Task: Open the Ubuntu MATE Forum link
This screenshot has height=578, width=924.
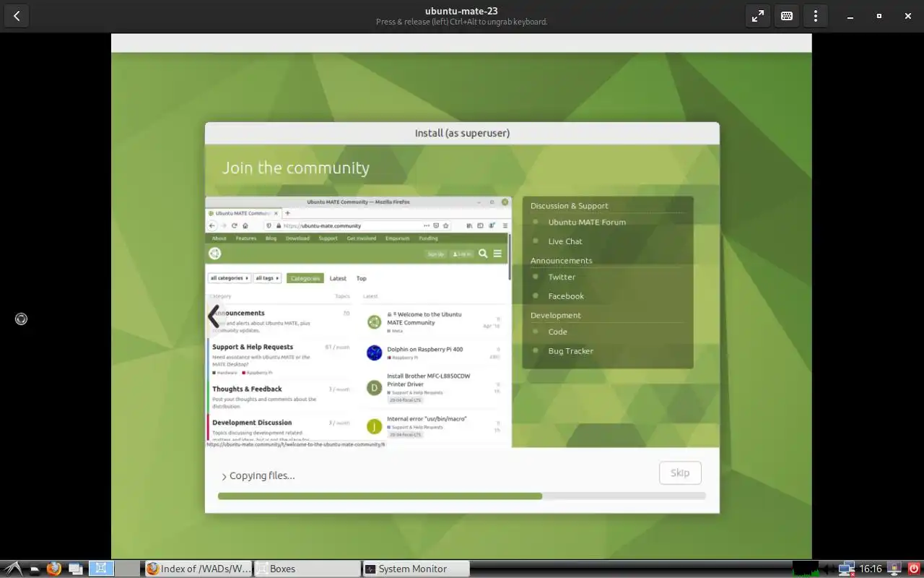Action: coord(587,222)
